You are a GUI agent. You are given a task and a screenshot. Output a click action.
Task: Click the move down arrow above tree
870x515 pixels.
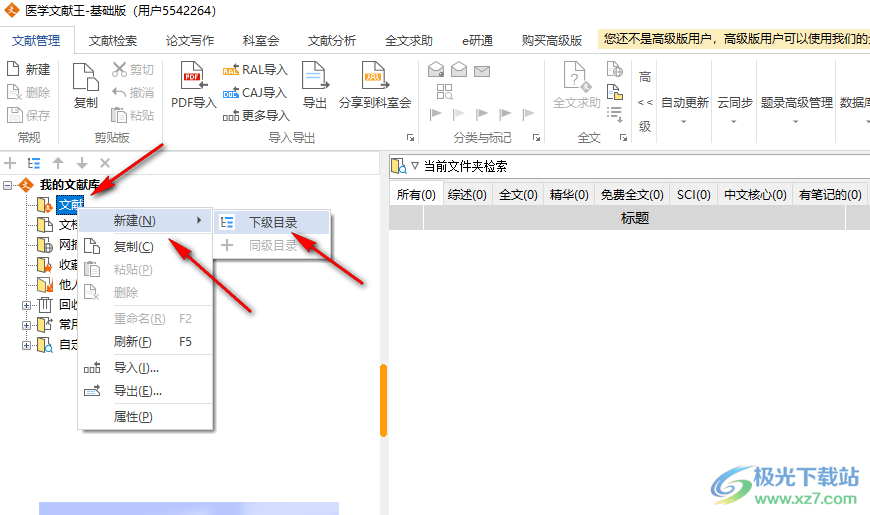82,163
